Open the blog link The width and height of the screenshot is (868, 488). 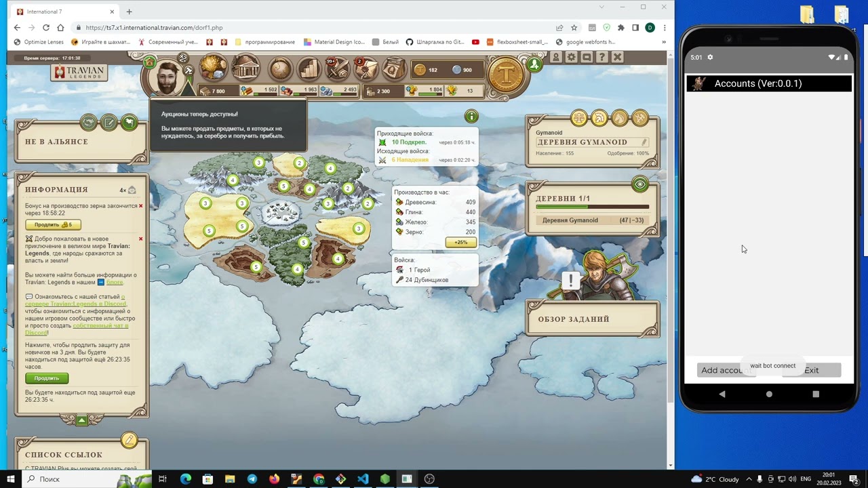pyautogui.click(x=115, y=282)
